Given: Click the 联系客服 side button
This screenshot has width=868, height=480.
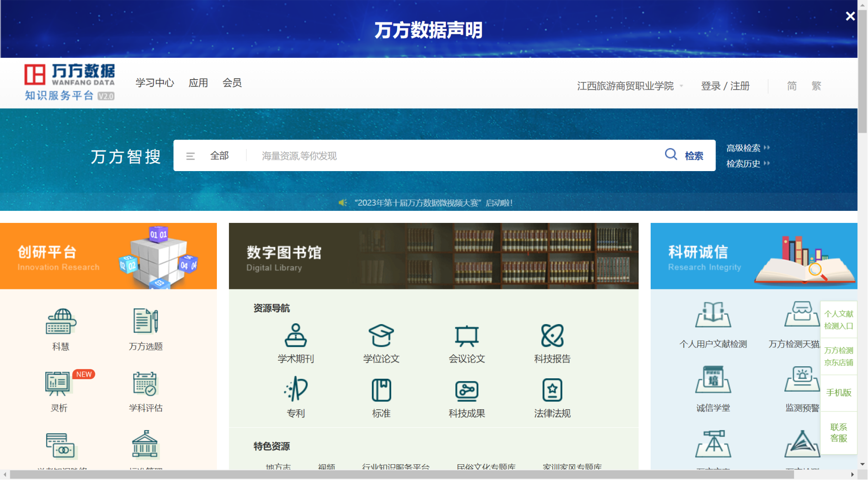Looking at the screenshot, I should pyautogui.click(x=838, y=432).
